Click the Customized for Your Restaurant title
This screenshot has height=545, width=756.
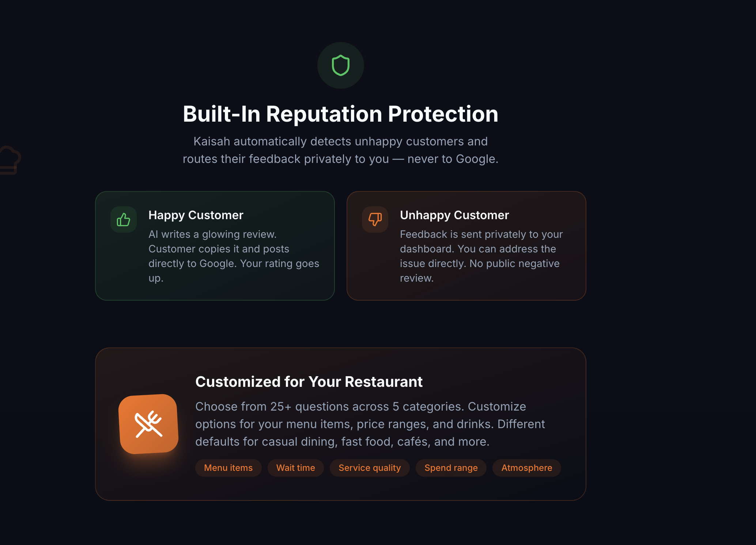[x=309, y=381]
